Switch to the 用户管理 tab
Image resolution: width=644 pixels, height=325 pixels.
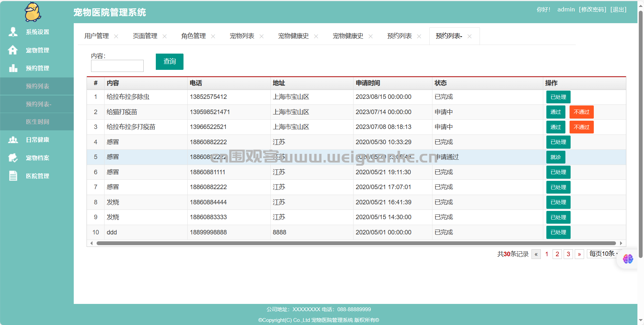(x=97, y=36)
